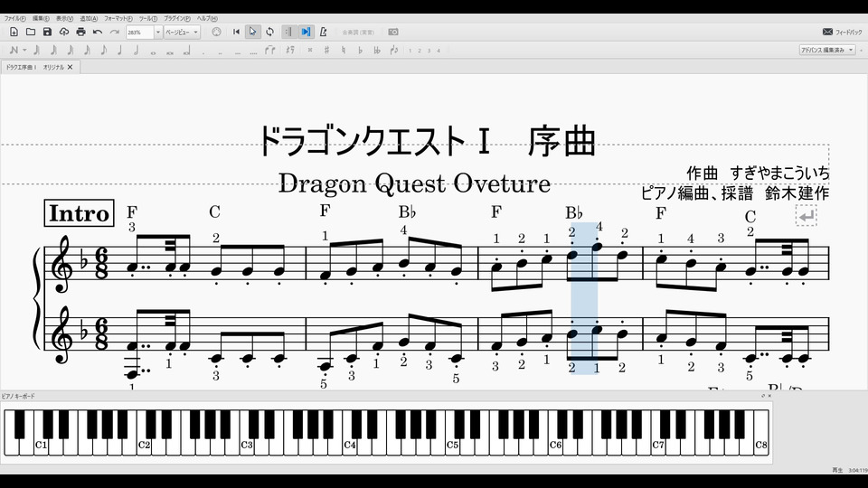Screen dimensions: 868x488
Task: Switch to voice 3
Action: pyautogui.click(x=429, y=51)
